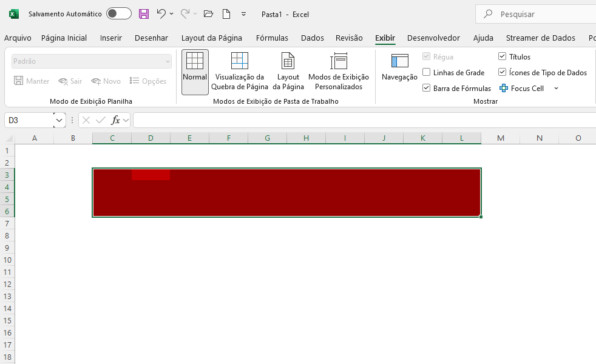Click the Open folder icon in toolbar
Image resolution: width=596 pixels, height=364 pixels.
pos(208,14)
